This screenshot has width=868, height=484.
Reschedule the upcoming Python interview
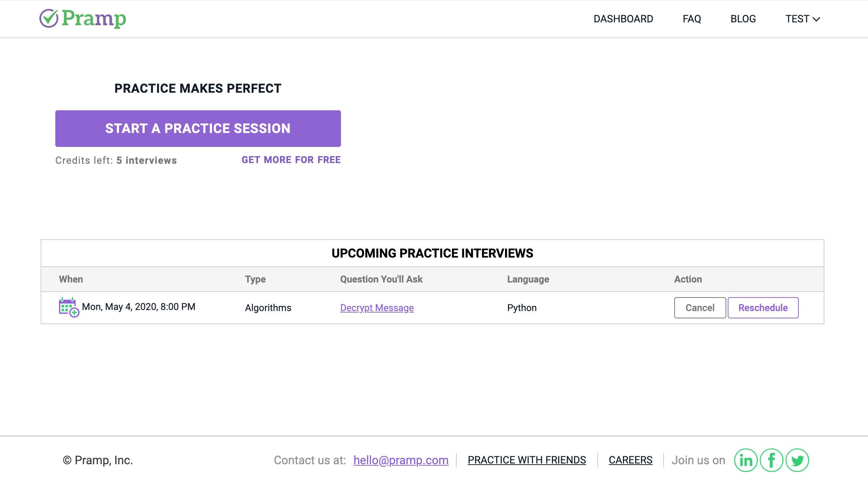click(763, 308)
